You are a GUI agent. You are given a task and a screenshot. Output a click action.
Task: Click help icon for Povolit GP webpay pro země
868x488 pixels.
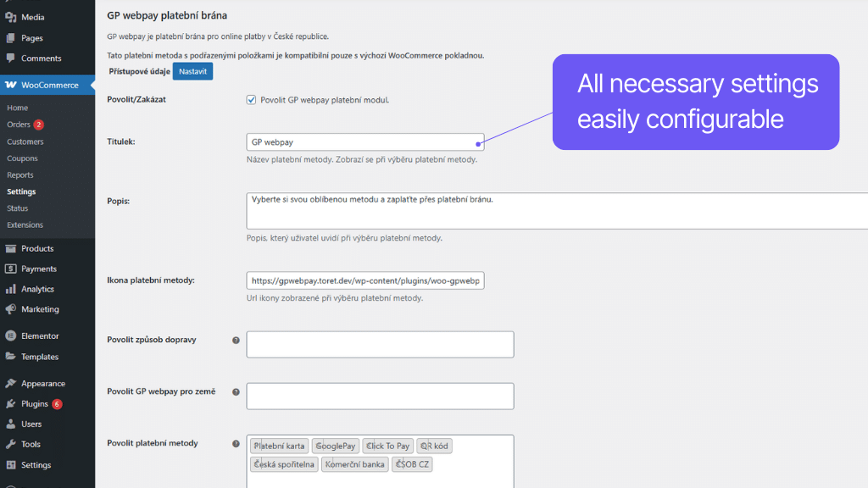pyautogui.click(x=236, y=391)
